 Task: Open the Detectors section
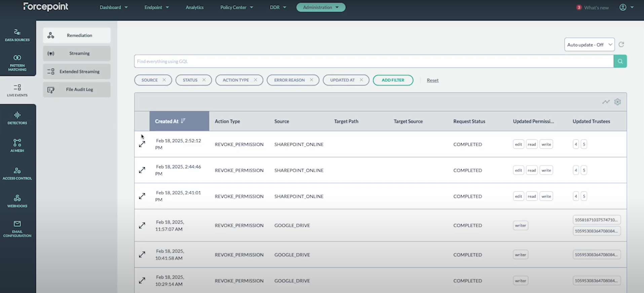click(x=17, y=118)
